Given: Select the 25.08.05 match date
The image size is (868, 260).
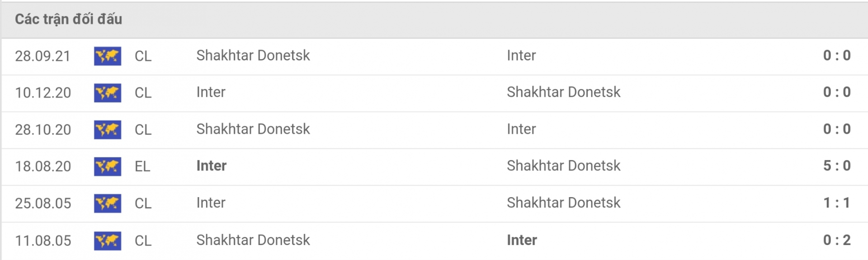Looking at the screenshot, I should (43, 203).
